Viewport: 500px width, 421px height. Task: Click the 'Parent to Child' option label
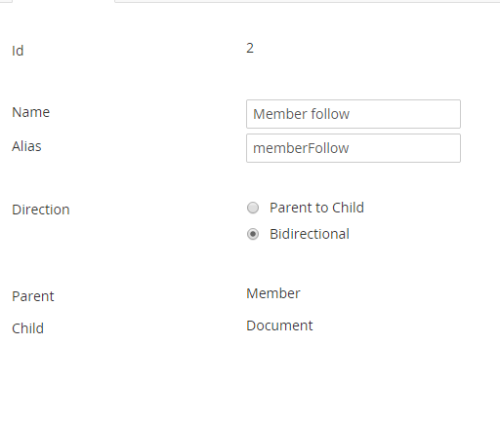pyautogui.click(x=317, y=208)
